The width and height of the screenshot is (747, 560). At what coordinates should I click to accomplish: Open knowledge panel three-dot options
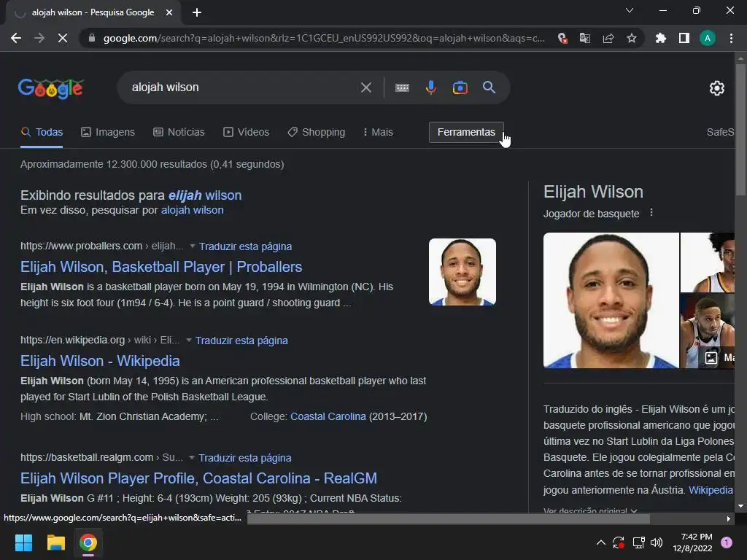pos(651,213)
